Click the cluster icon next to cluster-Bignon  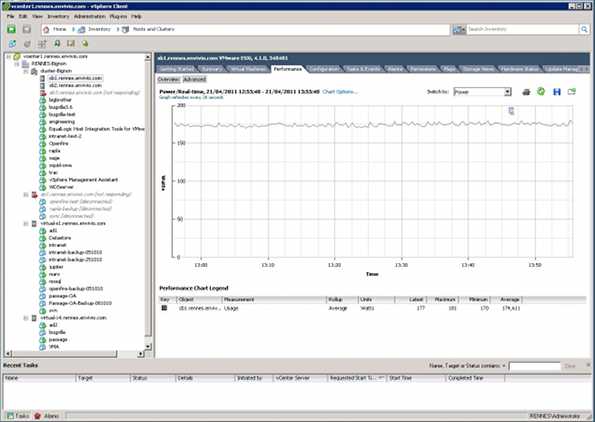click(x=34, y=71)
